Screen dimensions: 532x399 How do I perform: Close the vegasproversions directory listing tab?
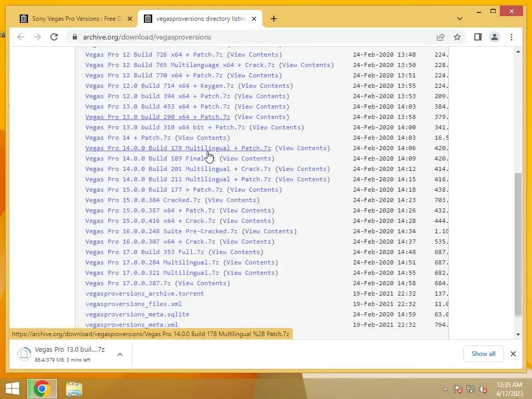(254, 19)
